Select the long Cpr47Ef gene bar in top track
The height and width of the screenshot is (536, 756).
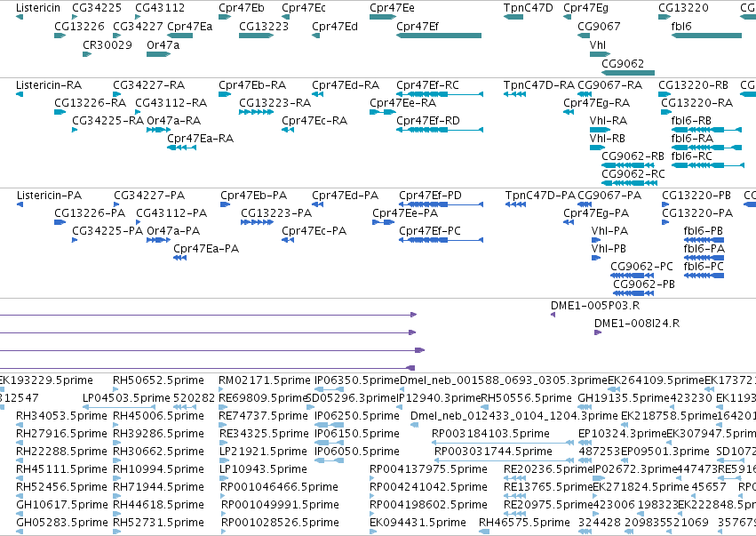[439, 36]
